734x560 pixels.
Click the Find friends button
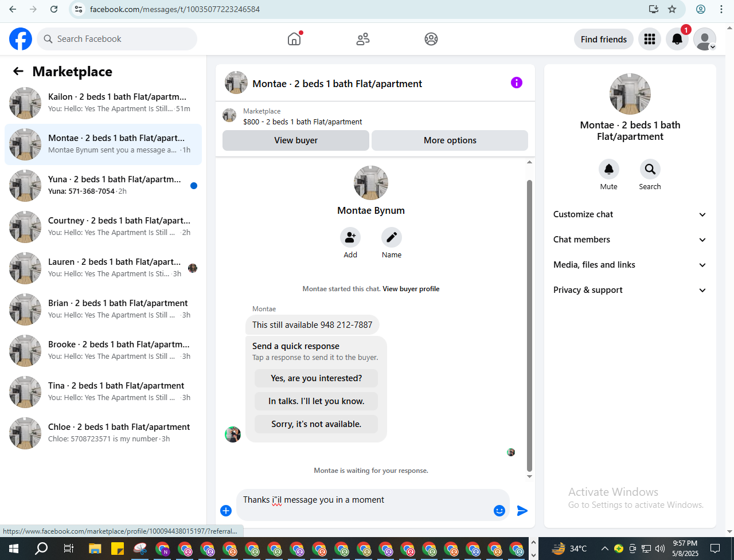click(604, 39)
